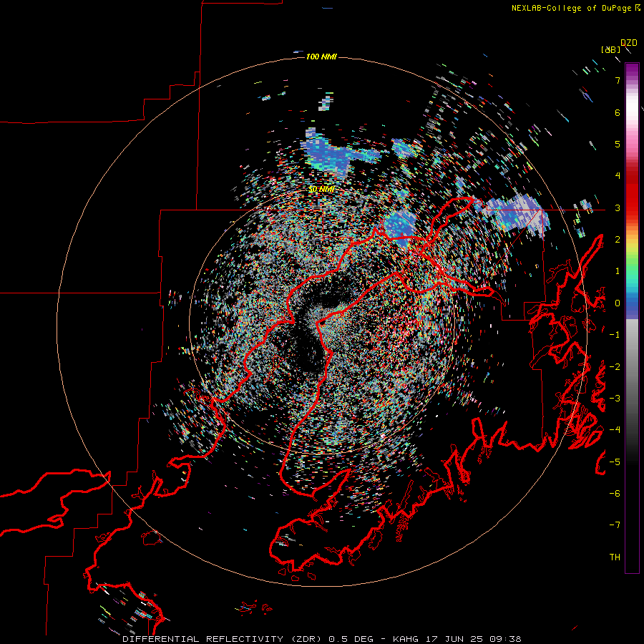
Task: Click the -1 value on the color scale
Action: pos(615,335)
